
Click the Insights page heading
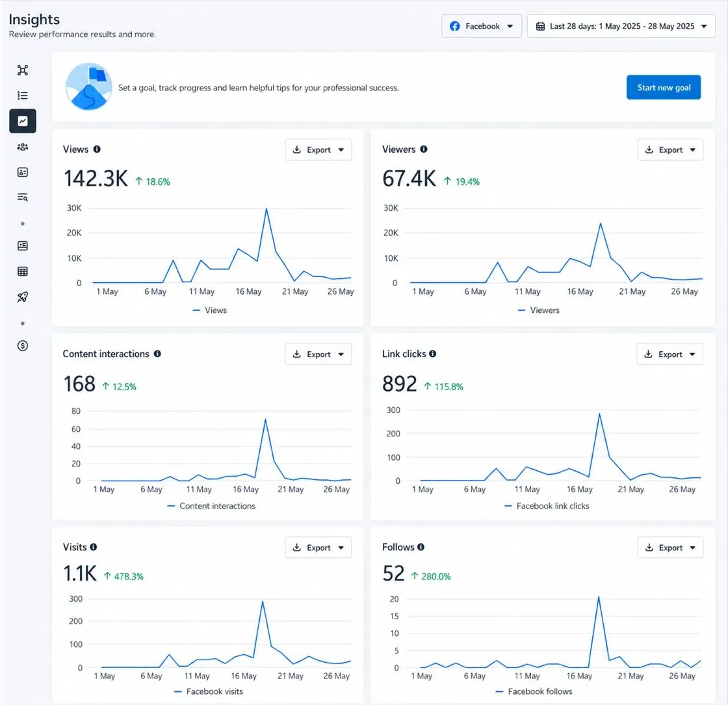[34, 20]
